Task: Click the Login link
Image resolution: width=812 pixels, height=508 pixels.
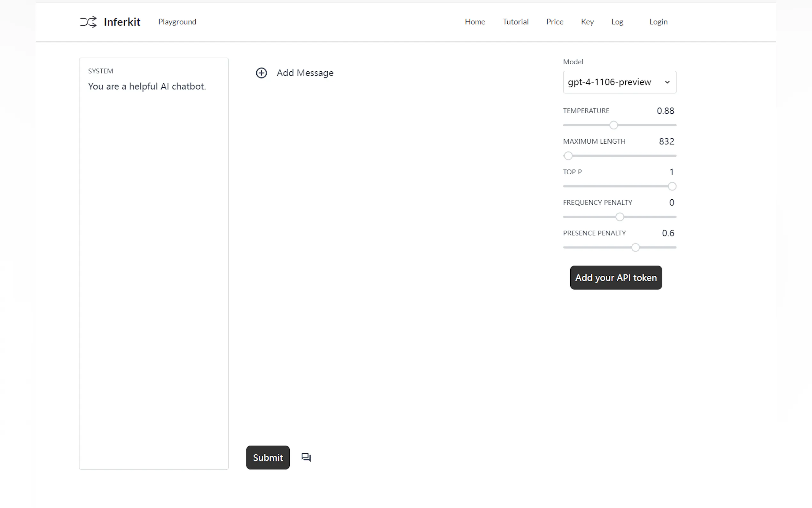Action: pos(658,22)
